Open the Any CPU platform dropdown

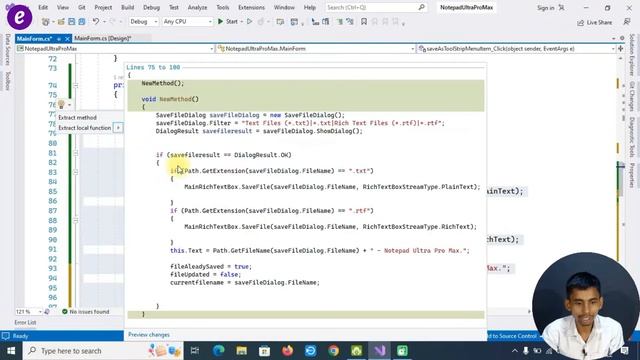click(x=187, y=22)
